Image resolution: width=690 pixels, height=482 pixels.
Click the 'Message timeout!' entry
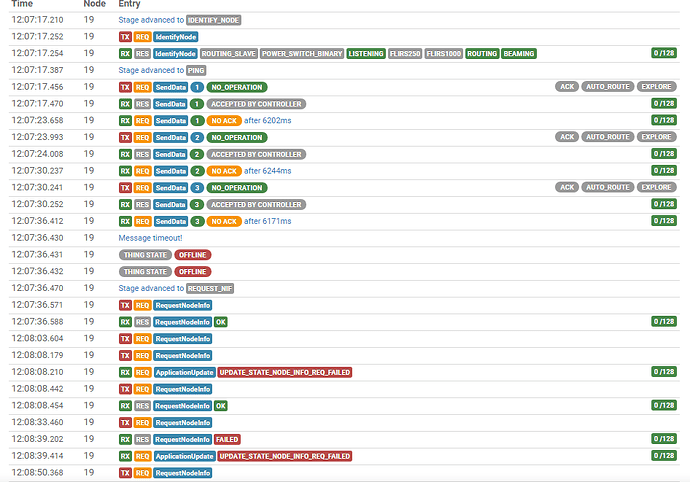pyautogui.click(x=150, y=238)
